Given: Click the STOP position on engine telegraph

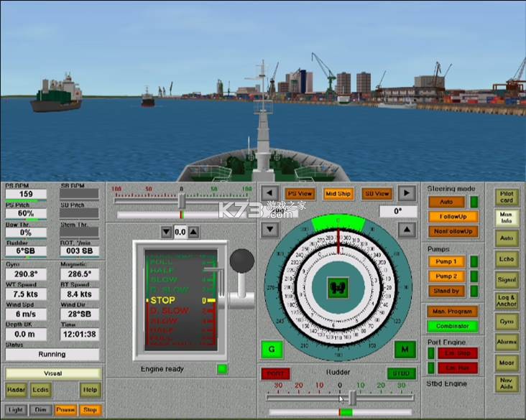Looking at the screenshot, I should pos(162,300).
